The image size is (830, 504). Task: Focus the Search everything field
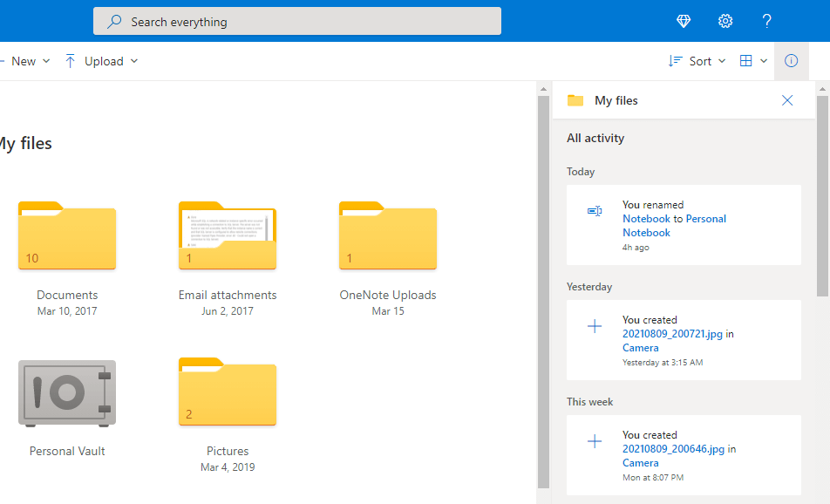297,21
